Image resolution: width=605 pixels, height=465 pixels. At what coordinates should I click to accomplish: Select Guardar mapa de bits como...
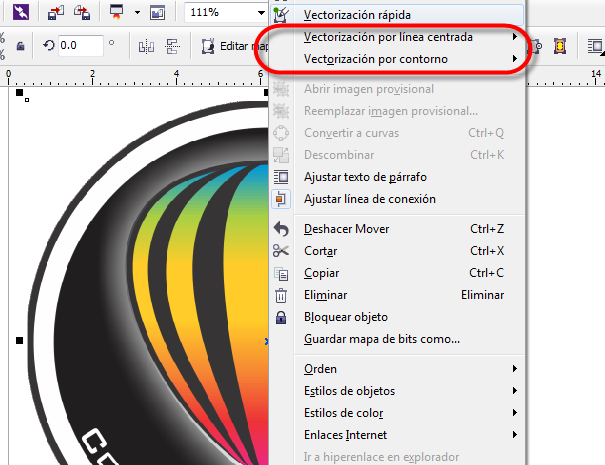tap(397, 339)
